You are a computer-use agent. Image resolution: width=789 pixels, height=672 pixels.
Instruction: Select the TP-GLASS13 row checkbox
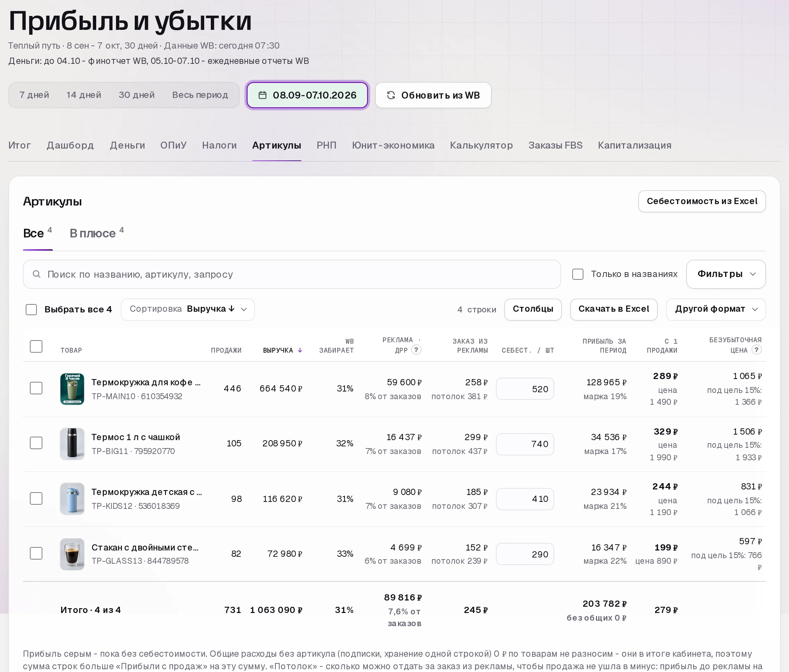click(x=36, y=553)
